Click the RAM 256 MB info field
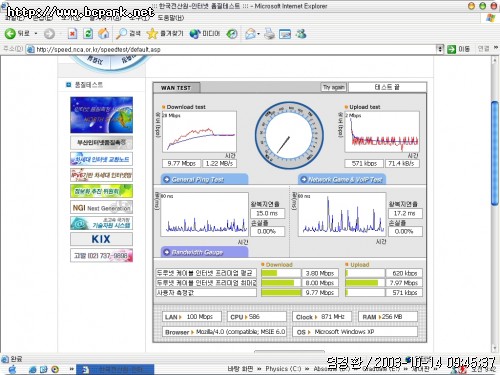This screenshot has height=375, width=500. point(388,317)
